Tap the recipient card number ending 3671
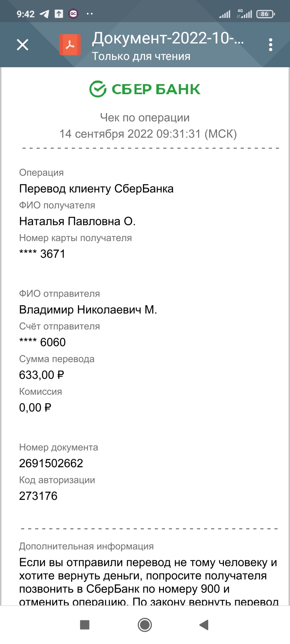290x644 pixels. [42, 254]
